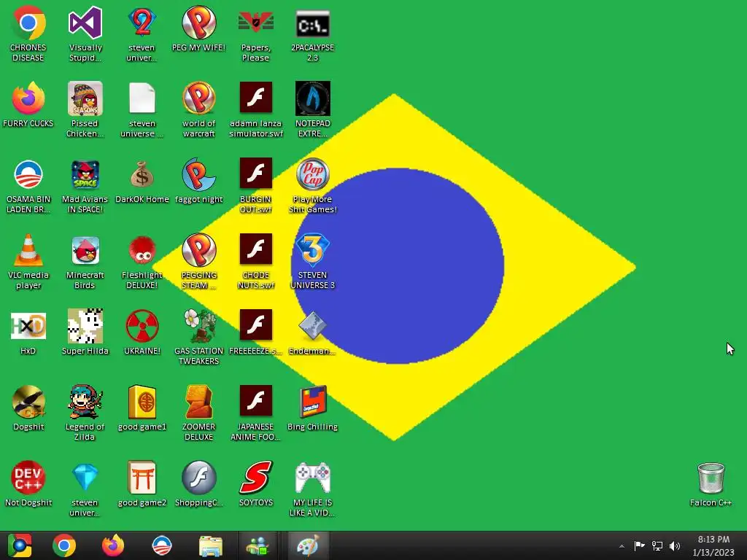This screenshot has height=560, width=747.
Task: Click the Obama logo taskbar icon
Action: pos(162,545)
